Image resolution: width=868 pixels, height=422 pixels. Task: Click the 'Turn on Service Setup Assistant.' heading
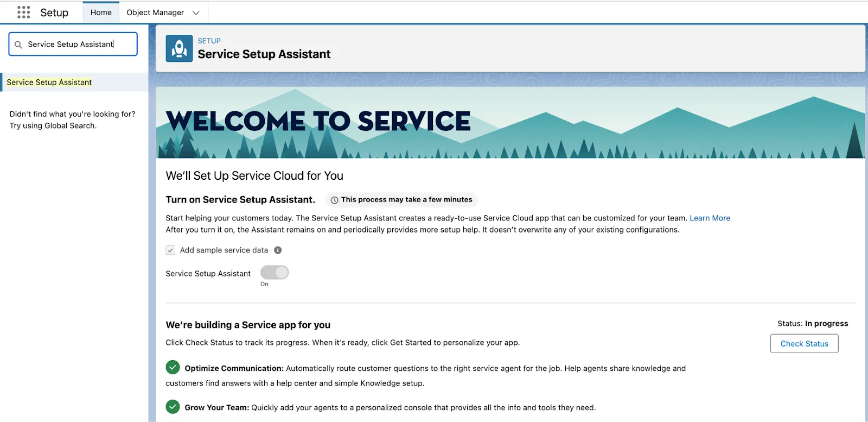point(240,200)
